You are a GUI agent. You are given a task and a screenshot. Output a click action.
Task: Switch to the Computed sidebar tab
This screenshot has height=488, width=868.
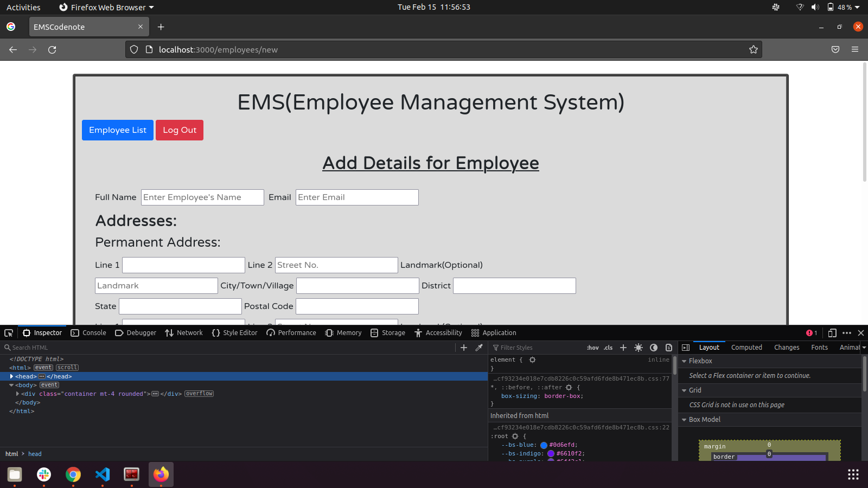pos(746,348)
